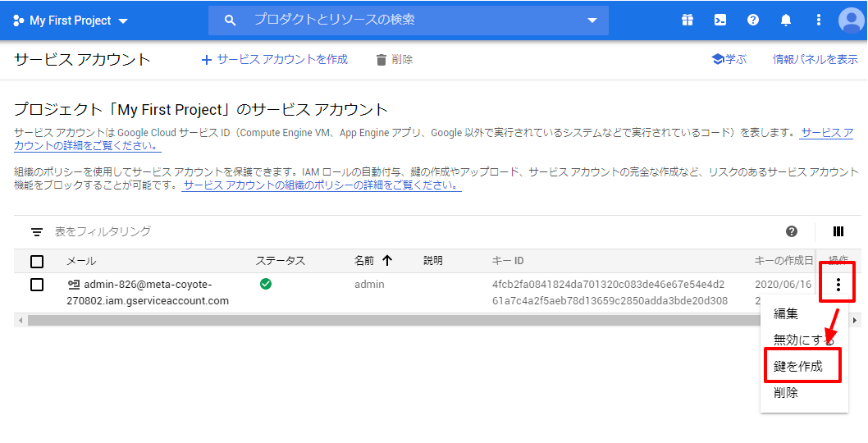
Task: Click the キーの作成日 column header
Action: tap(783, 261)
